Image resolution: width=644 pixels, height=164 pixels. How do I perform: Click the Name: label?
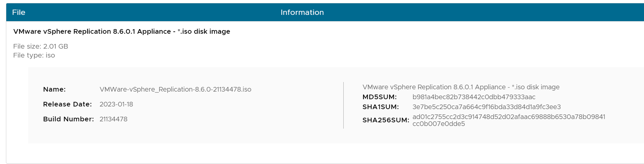(x=54, y=89)
